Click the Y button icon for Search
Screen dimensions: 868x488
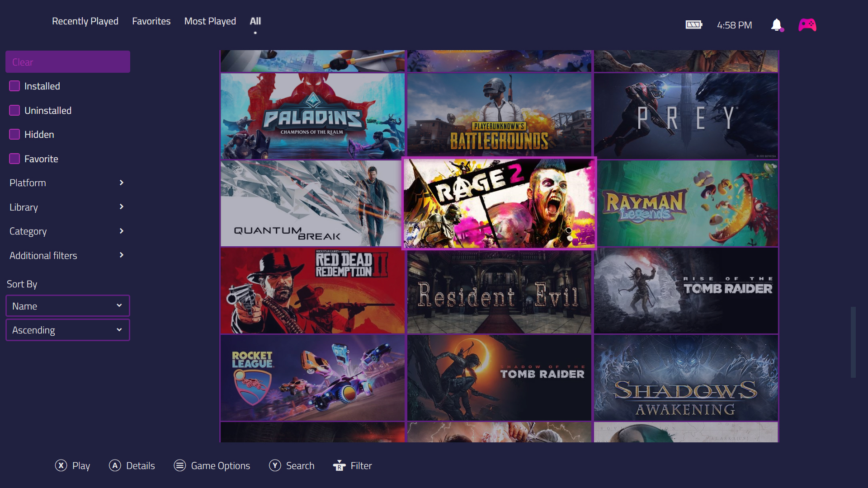point(275,465)
